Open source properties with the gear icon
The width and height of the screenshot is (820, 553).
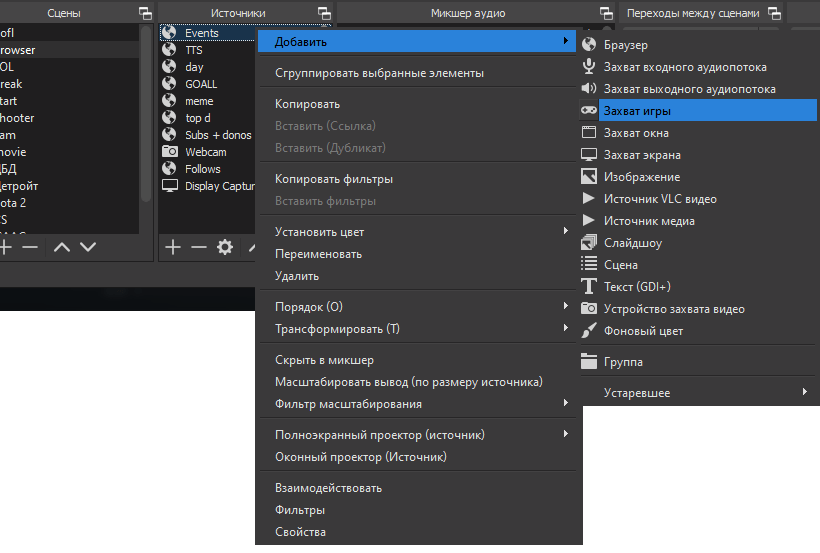coord(225,247)
